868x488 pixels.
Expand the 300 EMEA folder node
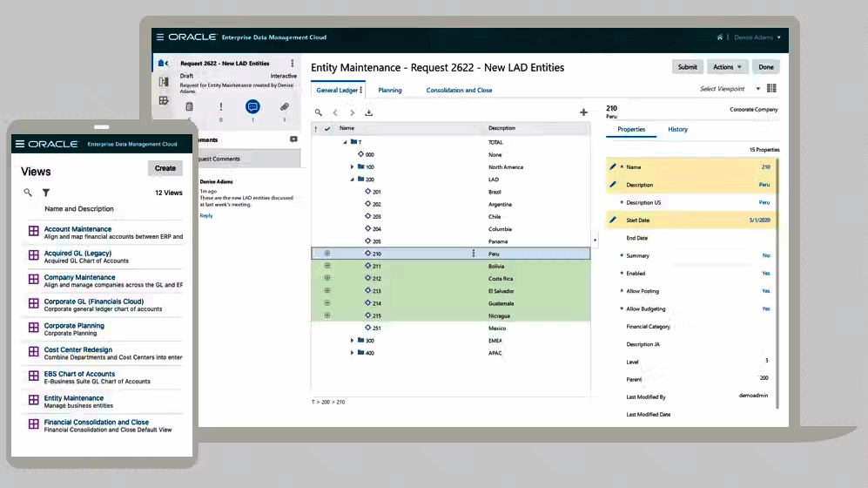(352, 341)
